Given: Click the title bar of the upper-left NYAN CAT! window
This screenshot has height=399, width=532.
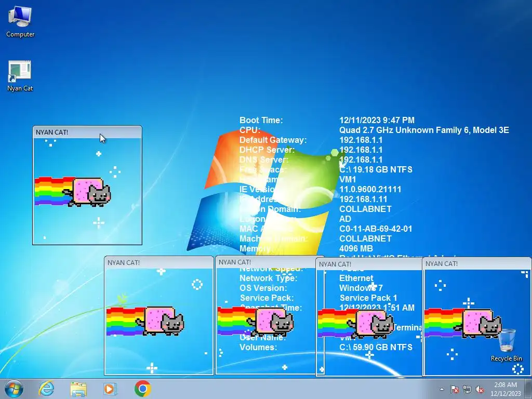Looking at the screenshot, I should pos(87,132).
